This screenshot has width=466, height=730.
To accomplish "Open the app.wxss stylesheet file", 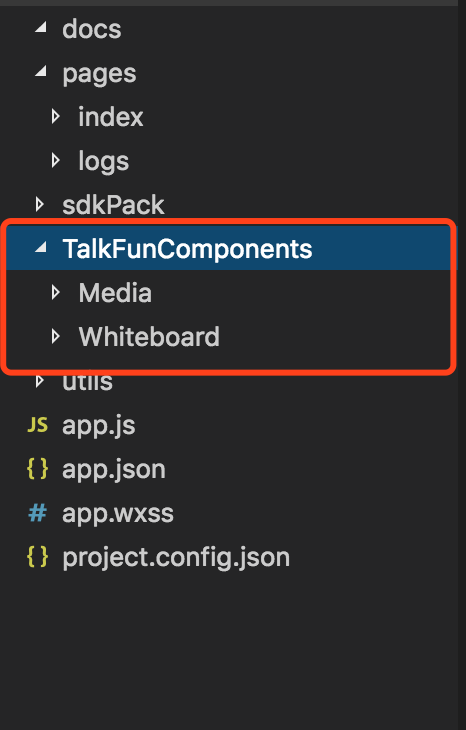I will [118, 513].
